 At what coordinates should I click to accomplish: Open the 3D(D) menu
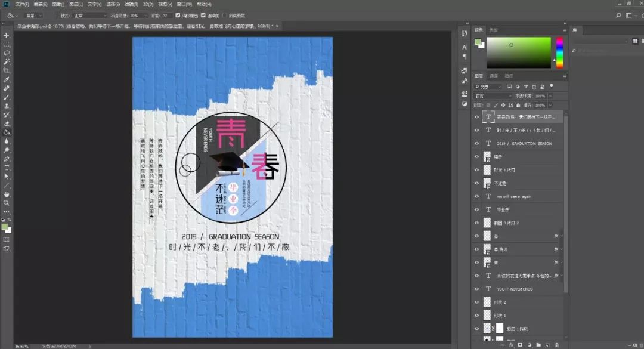pos(148,4)
